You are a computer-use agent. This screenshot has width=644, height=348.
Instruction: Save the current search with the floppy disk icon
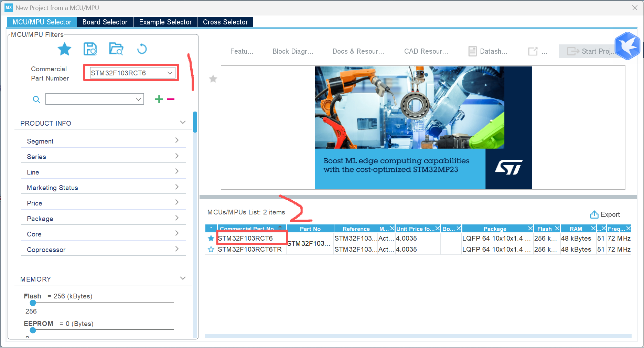(90, 49)
